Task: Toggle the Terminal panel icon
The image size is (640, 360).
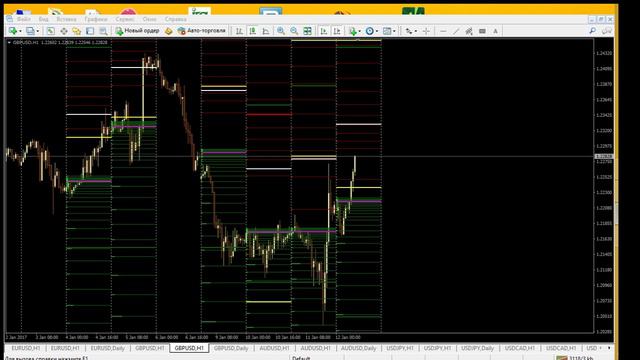Action: (x=90, y=31)
